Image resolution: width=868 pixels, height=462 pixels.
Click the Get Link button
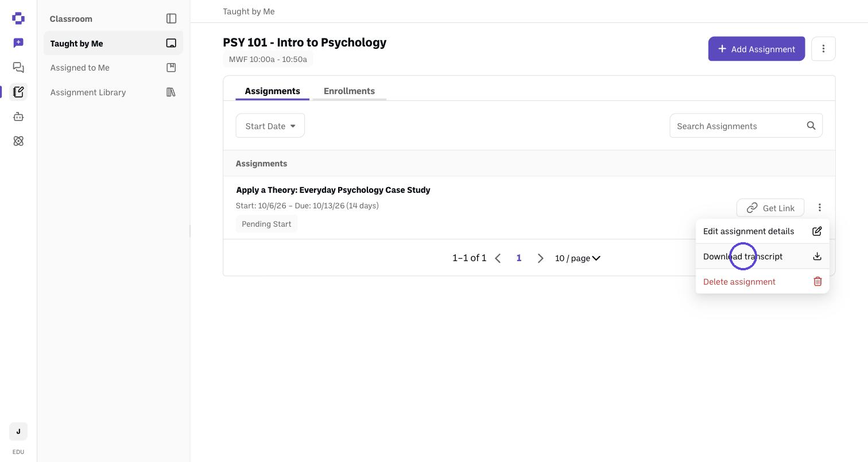point(770,208)
